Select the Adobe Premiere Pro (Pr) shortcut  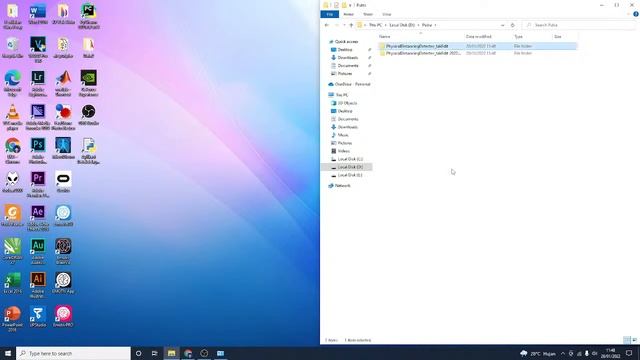tap(38, 184)
